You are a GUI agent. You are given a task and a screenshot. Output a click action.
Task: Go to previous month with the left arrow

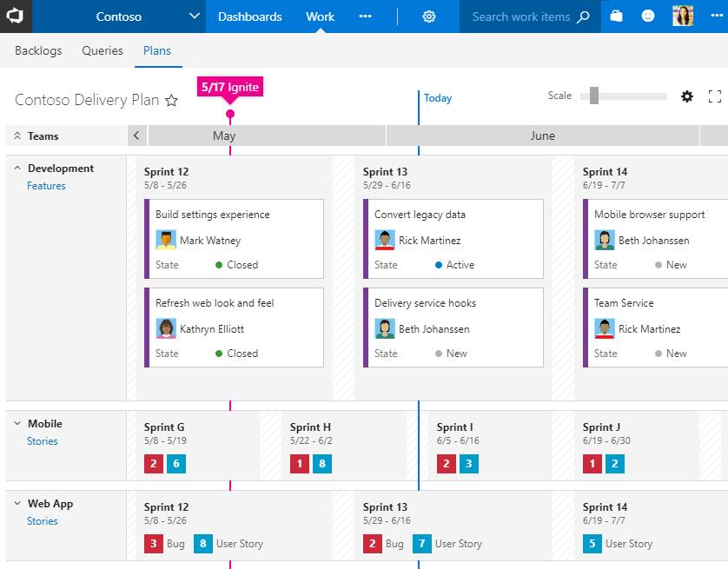(136, 136)
